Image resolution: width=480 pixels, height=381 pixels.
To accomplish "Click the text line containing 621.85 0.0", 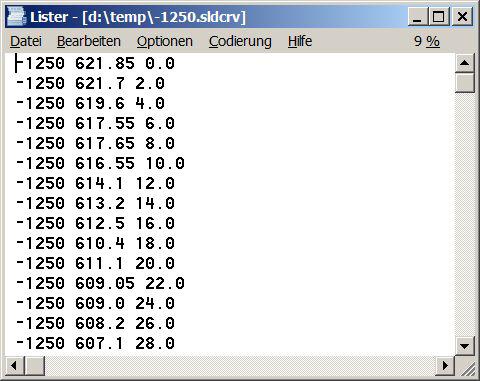I will click(x=95, y=63).
